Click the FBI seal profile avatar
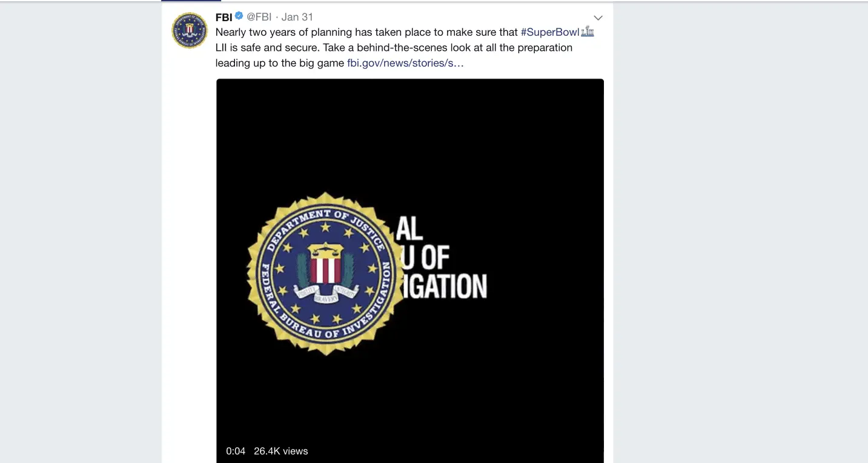 click(x=190, y=31)
